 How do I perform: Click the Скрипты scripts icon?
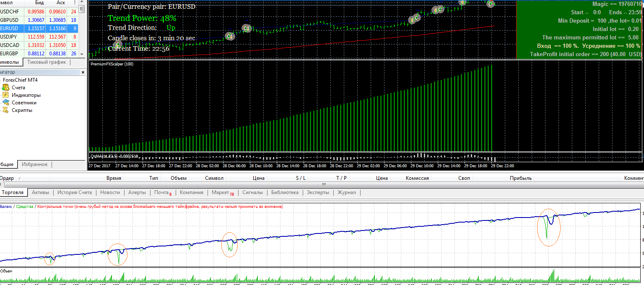click(5, 110)
